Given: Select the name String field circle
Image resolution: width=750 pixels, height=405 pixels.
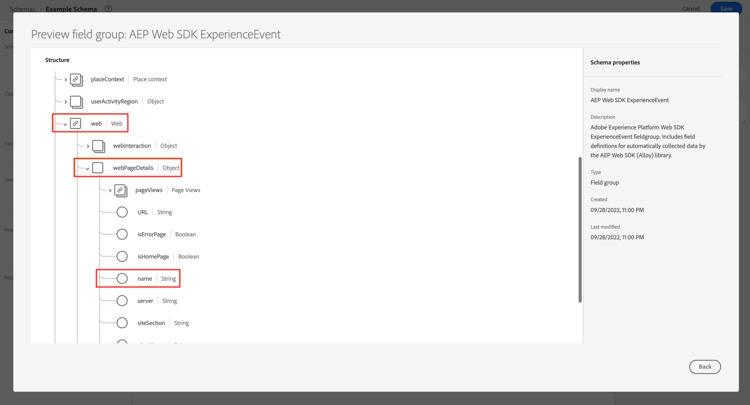Looking at the screenshot, I should click(x=122, y=278).
